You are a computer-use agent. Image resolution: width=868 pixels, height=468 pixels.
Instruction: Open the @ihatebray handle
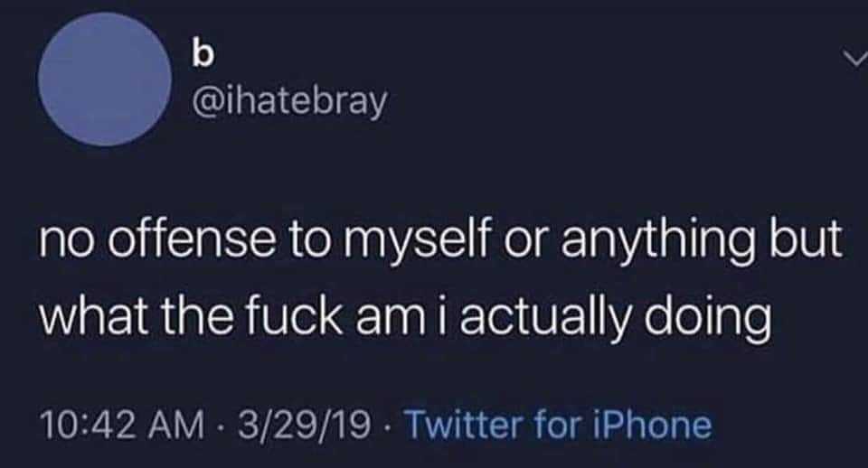[x=288, y=102]
